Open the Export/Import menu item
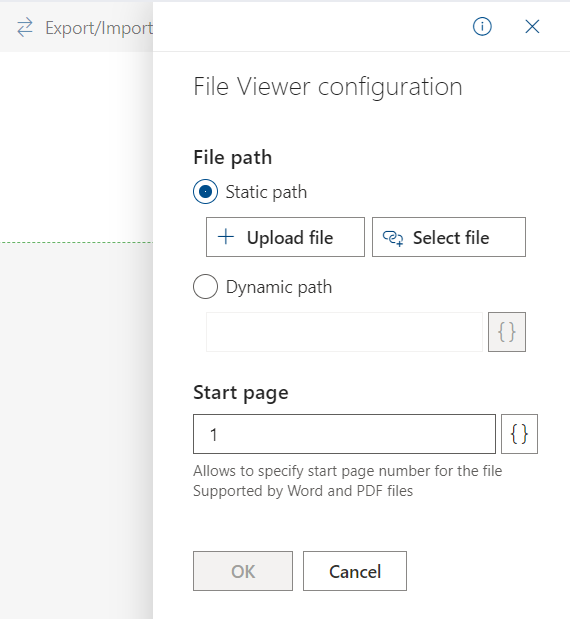The image size is (570, 619). point(84,28)
